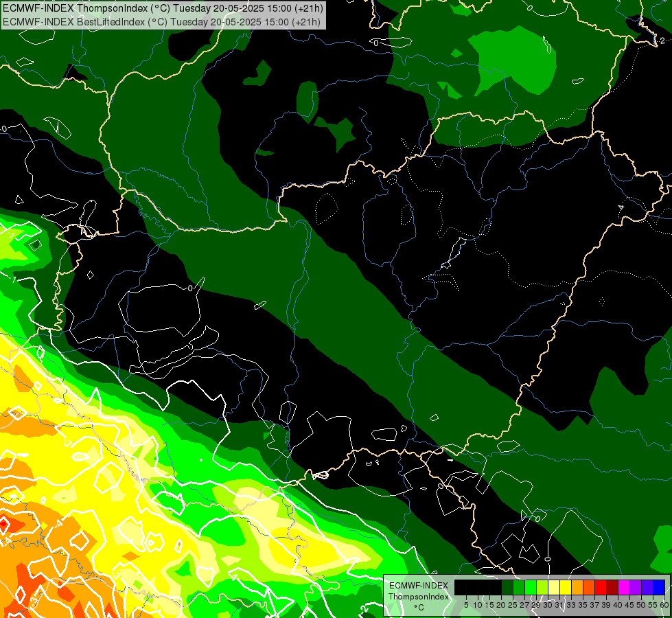Pick the blue 55–60 legend swatch
This screenshot has height=618, width=672.
pyautogui.click(x=659, y=587)
